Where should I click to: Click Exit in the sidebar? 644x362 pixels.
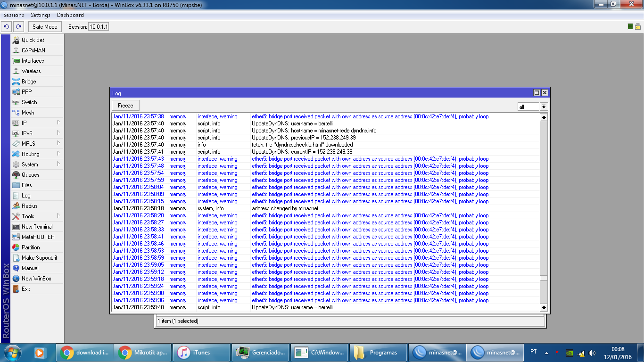click(x=37, y=289)
